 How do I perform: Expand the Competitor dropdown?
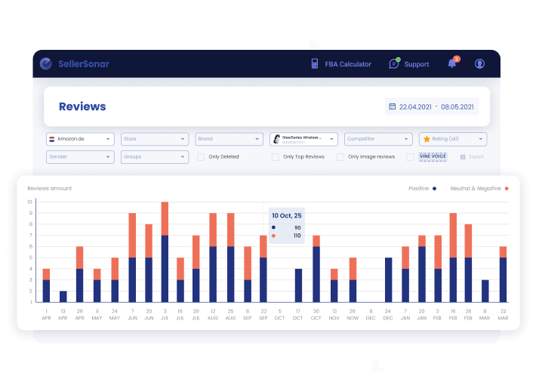[377, 139]
